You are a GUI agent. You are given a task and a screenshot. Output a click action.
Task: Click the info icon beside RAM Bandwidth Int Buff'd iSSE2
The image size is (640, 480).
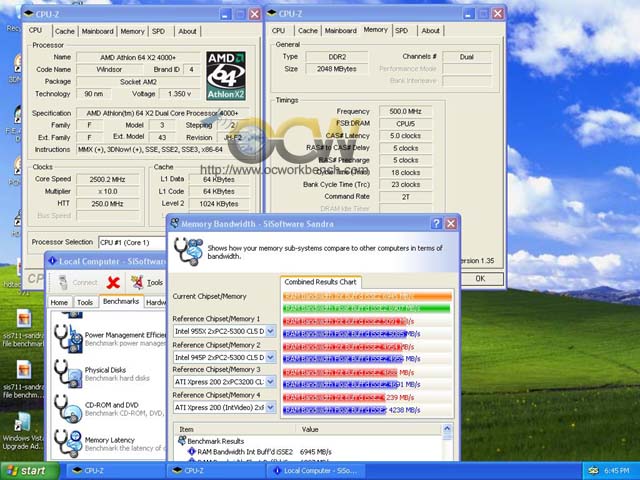point(191,452)
